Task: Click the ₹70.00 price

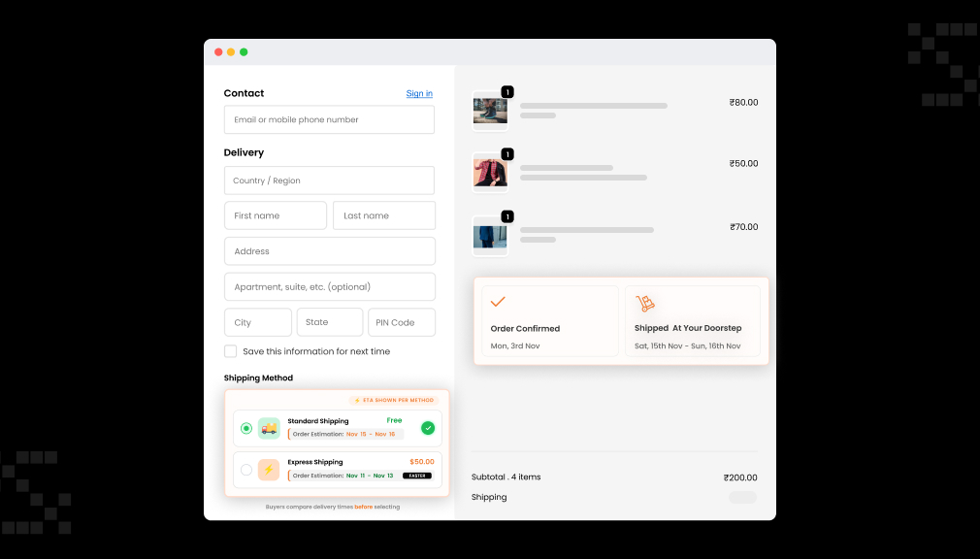Action: click(x=744, y=227)
